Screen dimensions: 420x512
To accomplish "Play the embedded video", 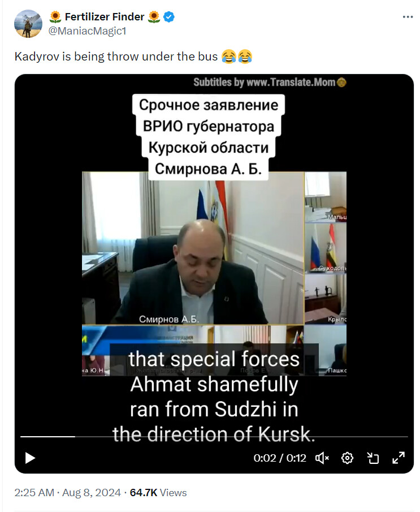I will [x=30, y=458].
